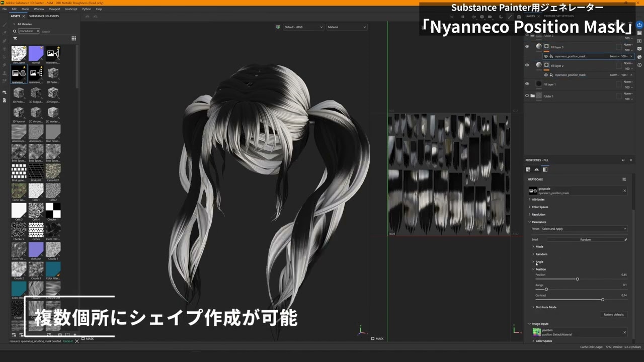Select the normal asset thumbnail
The height and width of the screenshot is (362, 644).
tap(36, 53)
